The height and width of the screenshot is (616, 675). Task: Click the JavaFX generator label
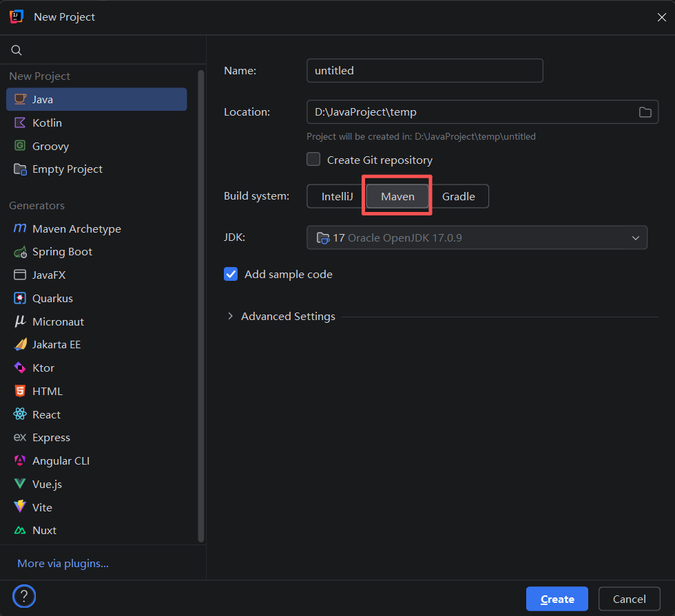tap(49, 275)
